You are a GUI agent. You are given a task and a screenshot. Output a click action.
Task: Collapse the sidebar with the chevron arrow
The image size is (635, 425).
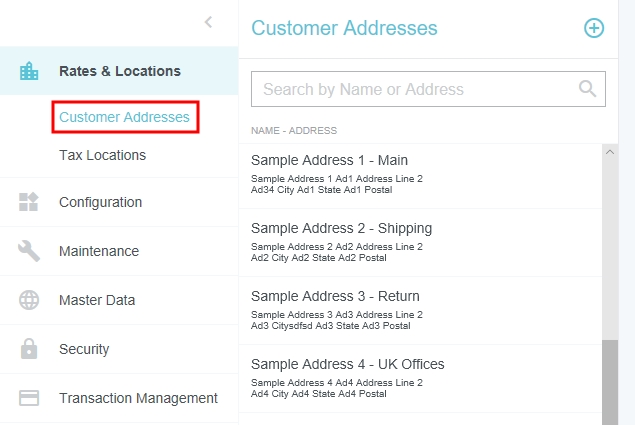[208, 22]
